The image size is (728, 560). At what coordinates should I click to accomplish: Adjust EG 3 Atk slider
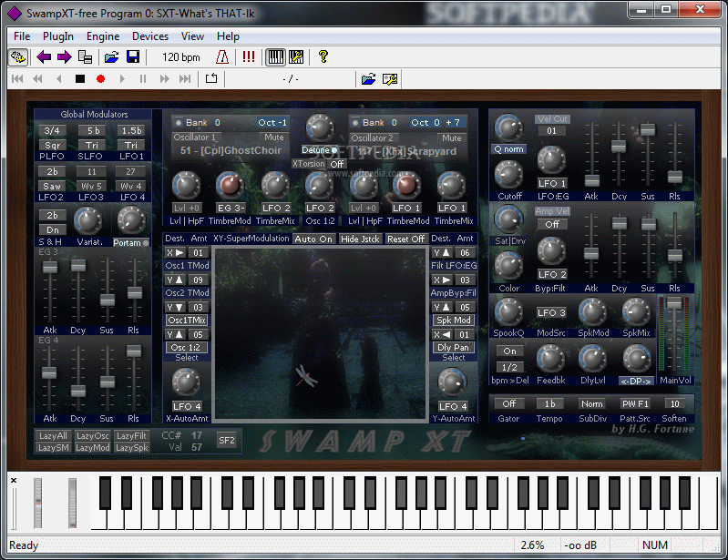click(50, 267)
